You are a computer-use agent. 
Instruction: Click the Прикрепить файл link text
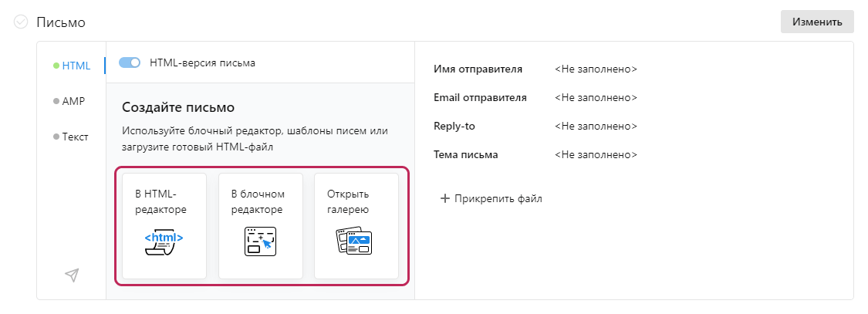pyautogui.click(x=498, y=198)
